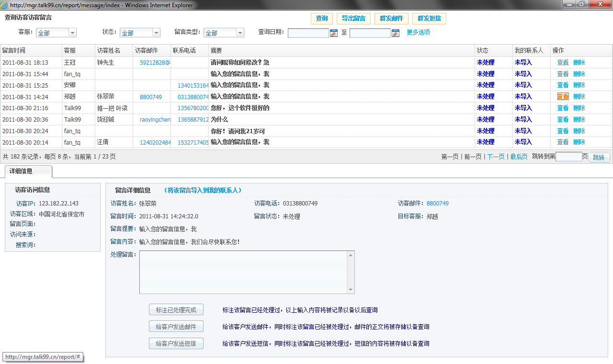Image resolution: width=613 pixels, height=364 pixels.
Task: Click the 群发短信 button
Action: 429,19
